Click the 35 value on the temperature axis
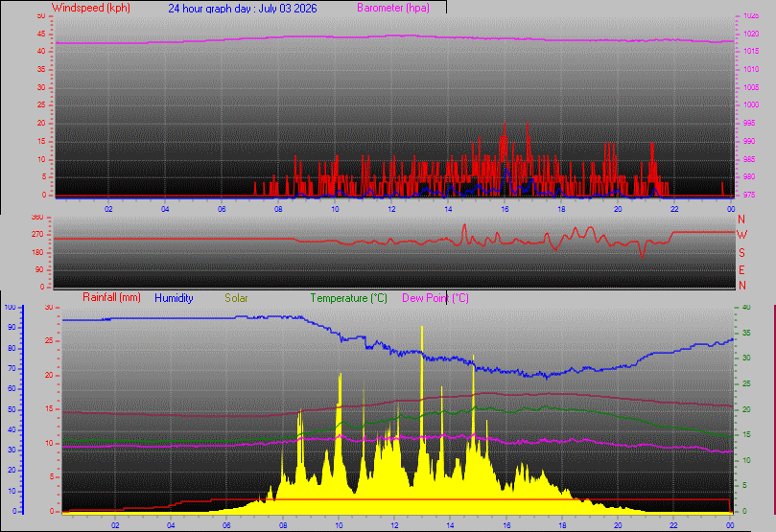Image resolution: width=776 pixels, height=532 pixels. [746, 333]
